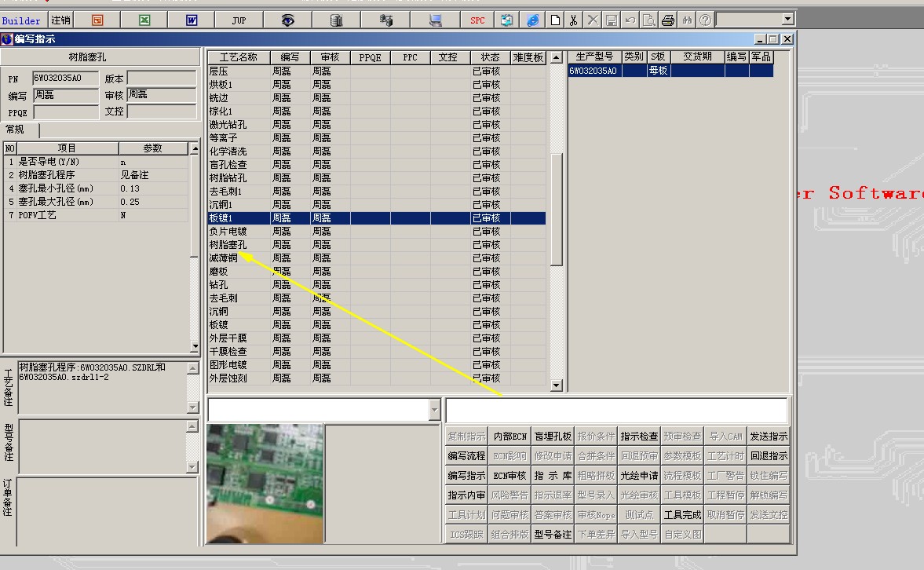Click 型号备注 box scroll-up arrow

(x=192, y=426)
